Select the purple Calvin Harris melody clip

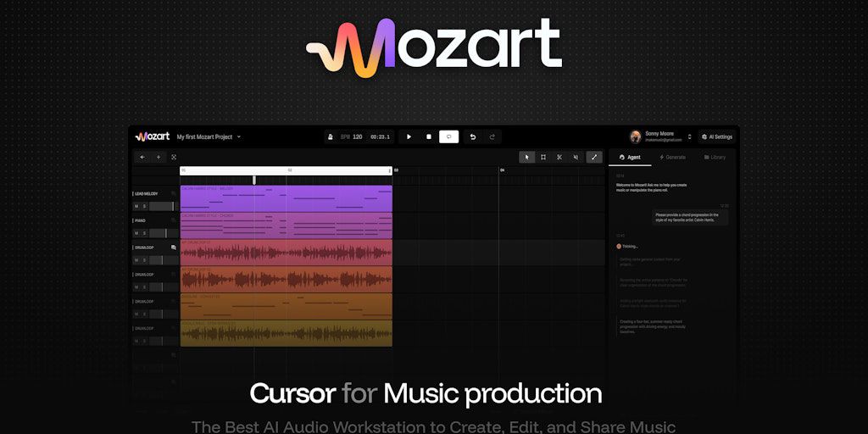click(287, 198)
